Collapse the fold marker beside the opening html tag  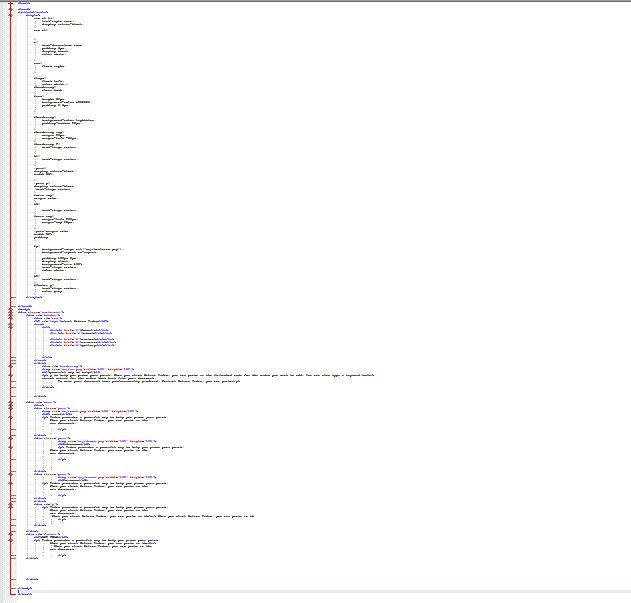[11, 3]
